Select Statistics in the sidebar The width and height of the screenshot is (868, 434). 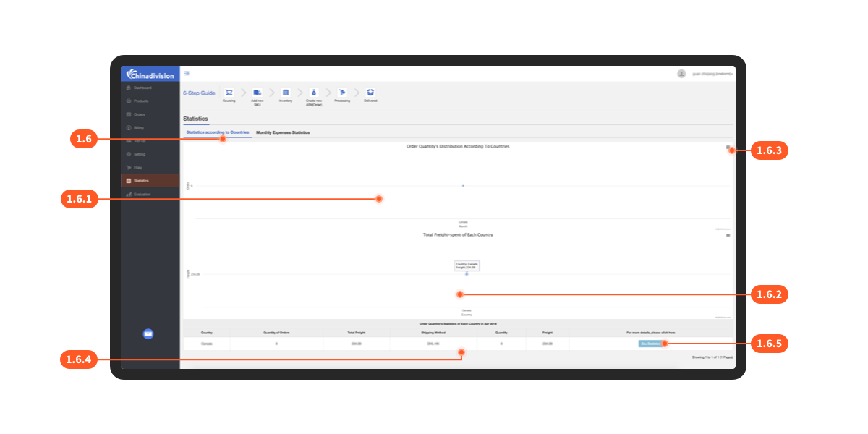pos(150,181)
